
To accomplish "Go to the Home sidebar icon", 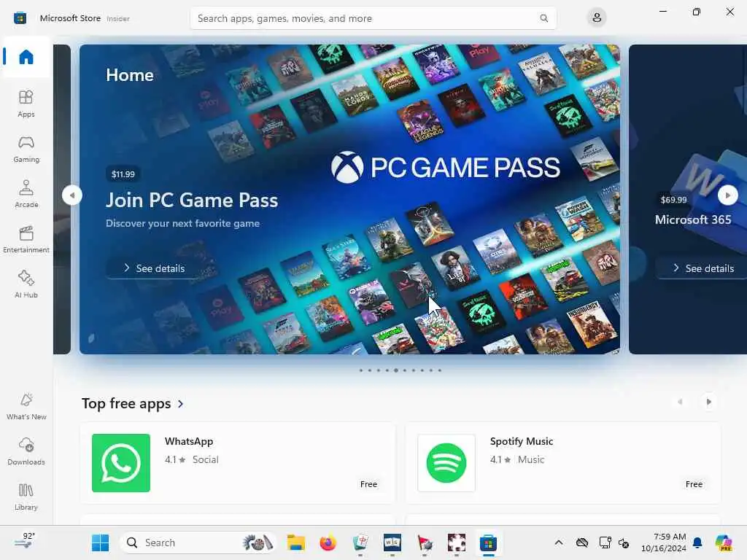I will (x=26, y=57).
